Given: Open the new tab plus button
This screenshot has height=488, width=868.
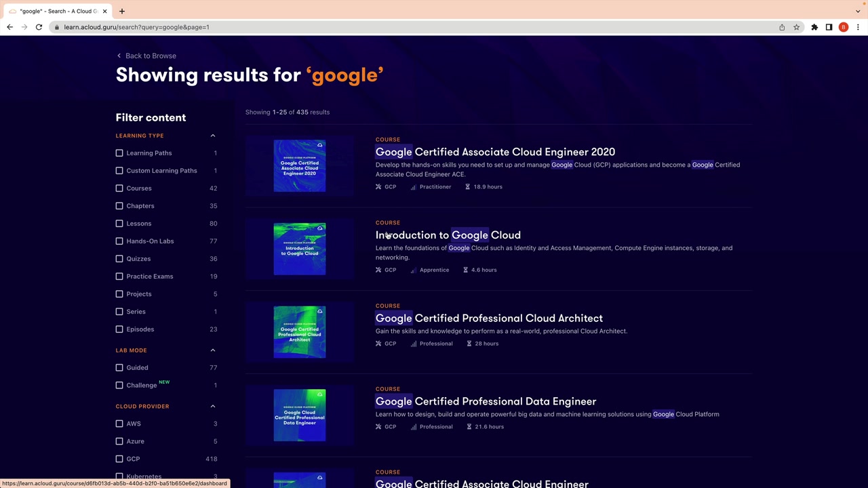Looking at the screenshot, I should tap(122, 11).
